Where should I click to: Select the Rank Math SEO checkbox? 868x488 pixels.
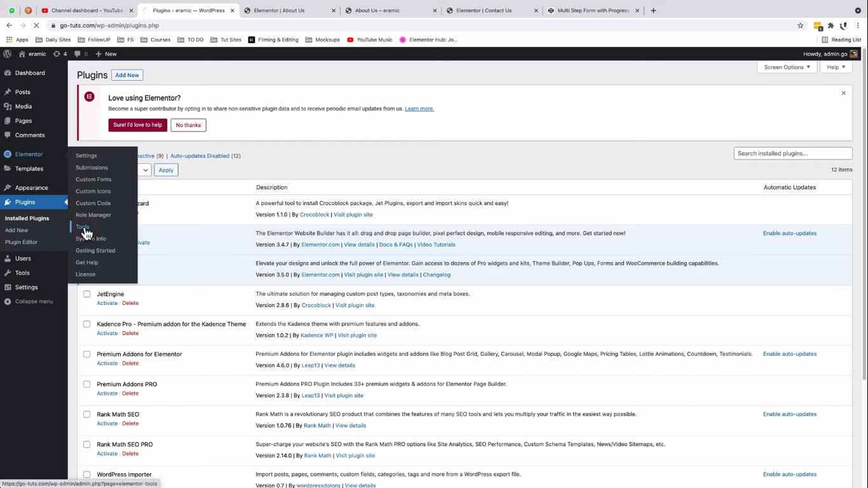(x=86, y=414)
